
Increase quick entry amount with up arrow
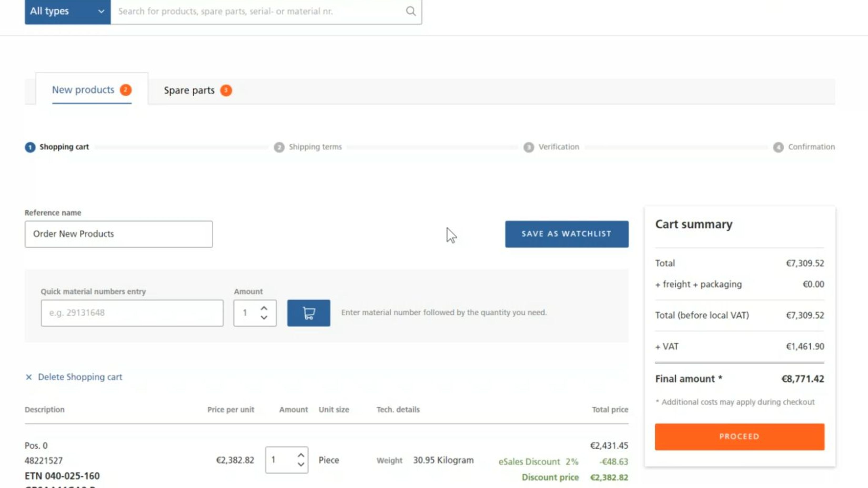[x=264, y=307]
